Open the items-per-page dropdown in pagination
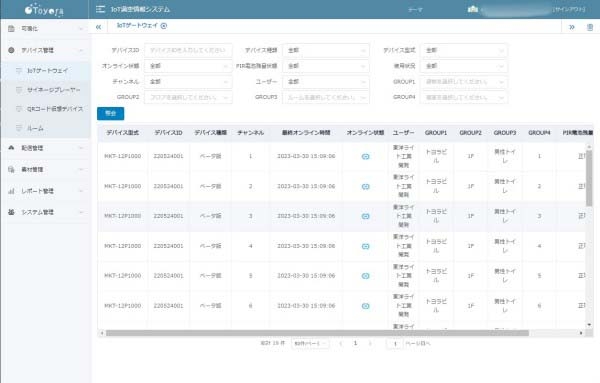 coord(310,343)
